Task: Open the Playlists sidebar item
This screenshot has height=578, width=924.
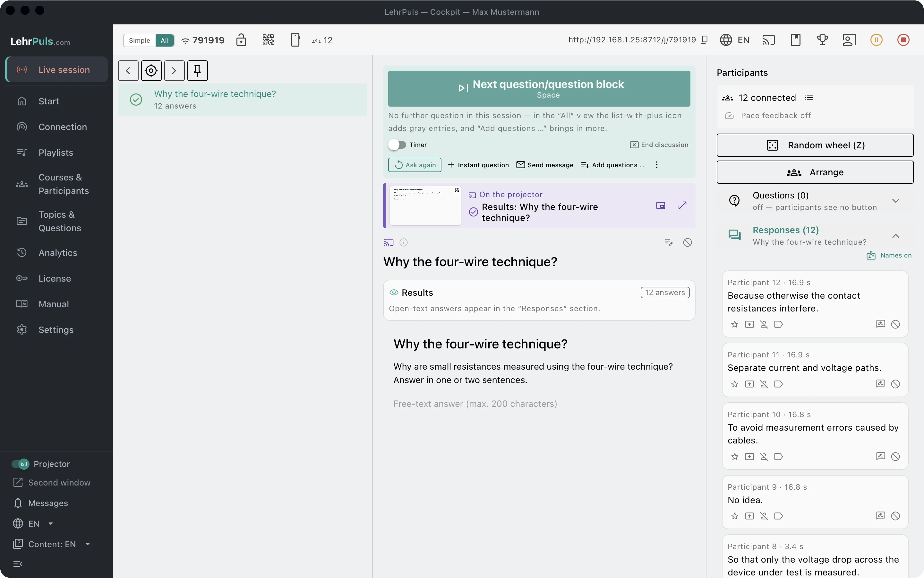Action: coord(56,153)
